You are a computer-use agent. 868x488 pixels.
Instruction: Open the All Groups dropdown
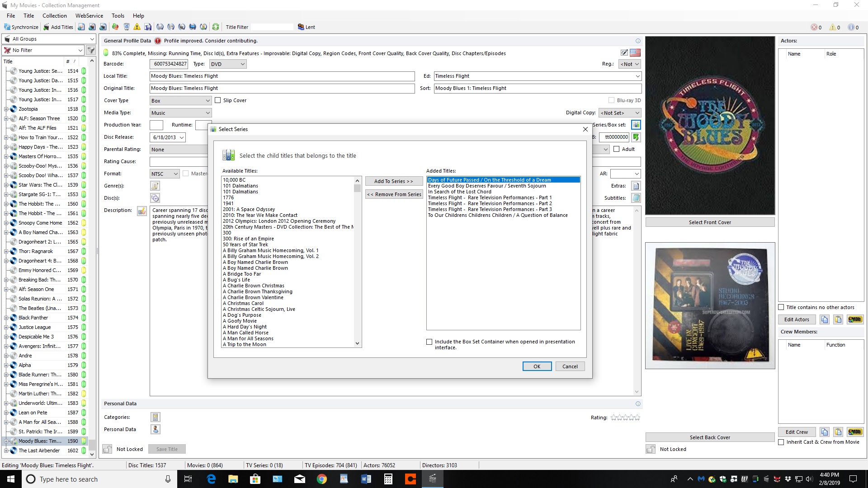pos(49,39)
